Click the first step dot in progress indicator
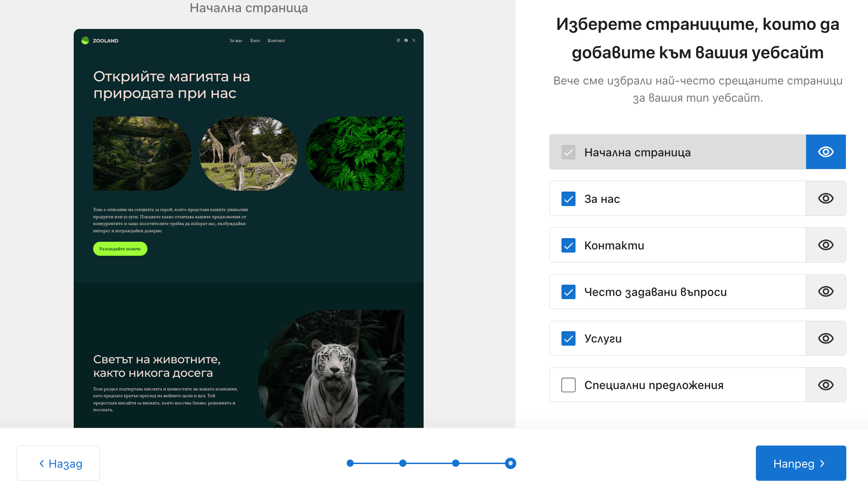The width and height of the screenshot is (868, 488). [350, 463]
